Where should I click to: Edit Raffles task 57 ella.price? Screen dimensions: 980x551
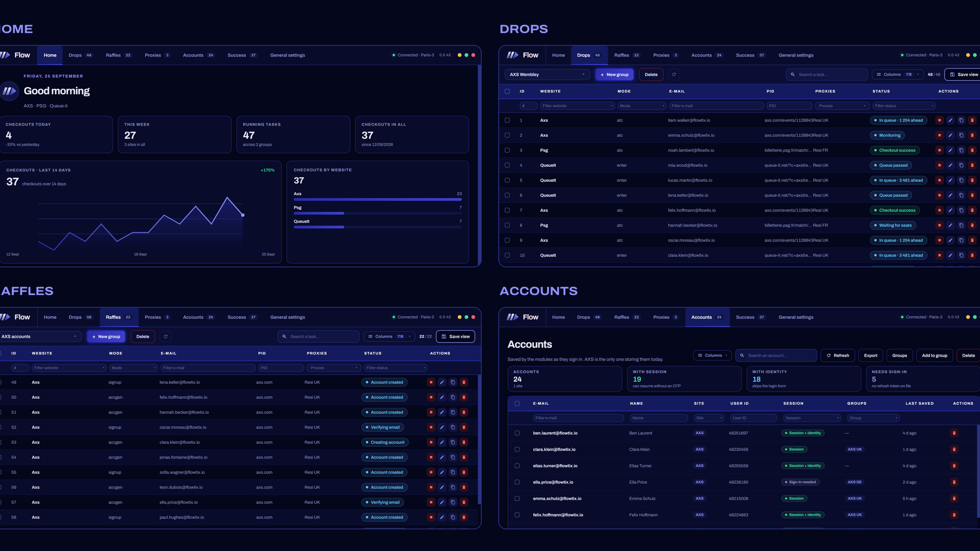pos(442,502)
